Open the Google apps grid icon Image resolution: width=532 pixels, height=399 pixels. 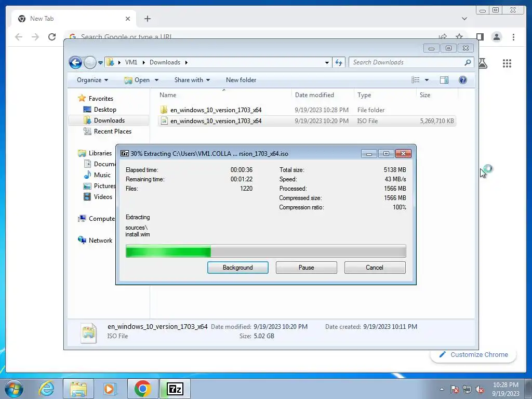(507, 63)
